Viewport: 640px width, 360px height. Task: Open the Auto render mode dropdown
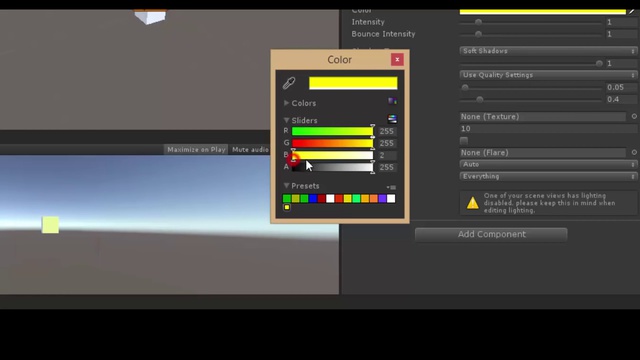click(548, 164)
